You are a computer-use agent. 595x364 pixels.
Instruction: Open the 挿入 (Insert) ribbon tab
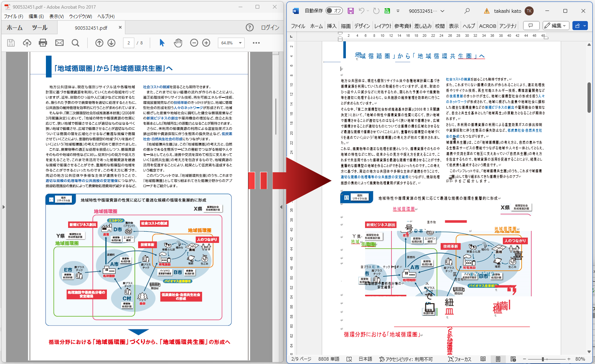point(332,26)
